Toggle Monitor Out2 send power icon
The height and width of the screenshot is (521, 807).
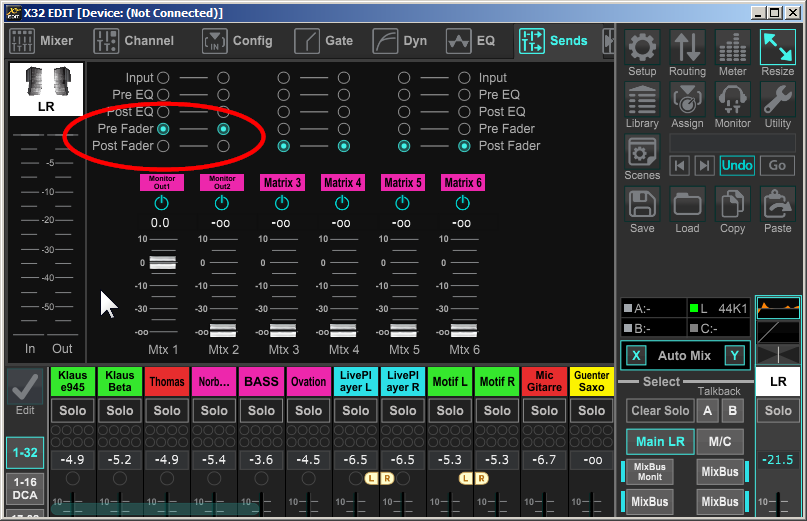point(222,203)
